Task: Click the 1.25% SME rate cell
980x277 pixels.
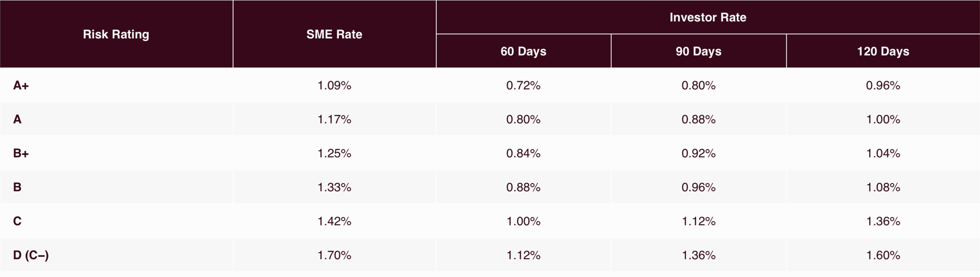Action: tap(334, 153)
